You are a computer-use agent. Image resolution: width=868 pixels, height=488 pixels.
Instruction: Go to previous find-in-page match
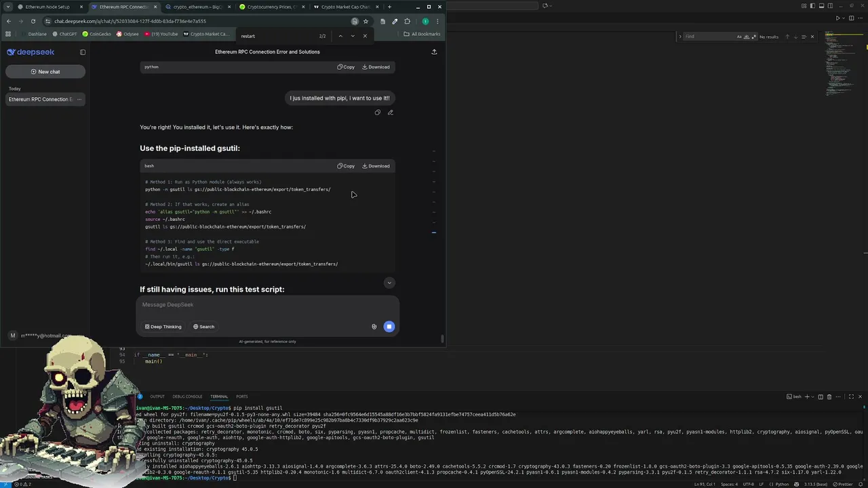coord(340,36)
